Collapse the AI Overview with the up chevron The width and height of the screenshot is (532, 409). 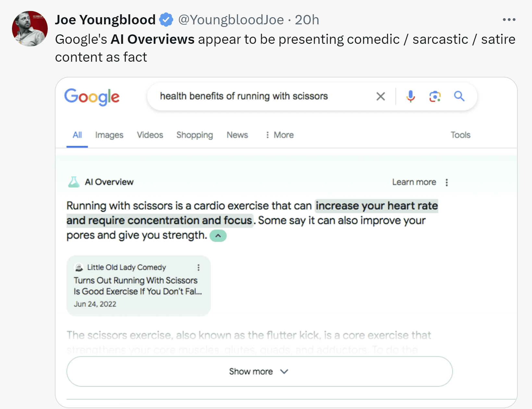pos(218,235)
